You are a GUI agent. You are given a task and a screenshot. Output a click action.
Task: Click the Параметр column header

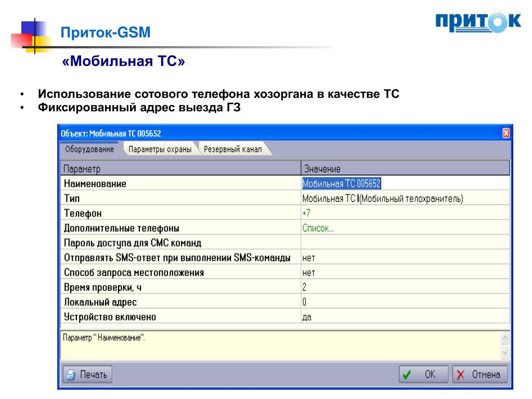180,168
